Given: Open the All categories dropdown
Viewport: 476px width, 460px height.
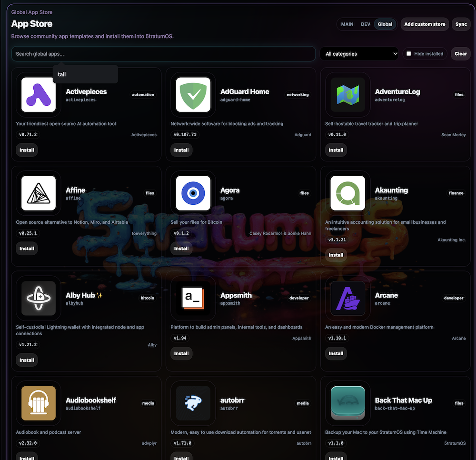Looking at the screenshot, I should tap(359, 54).
